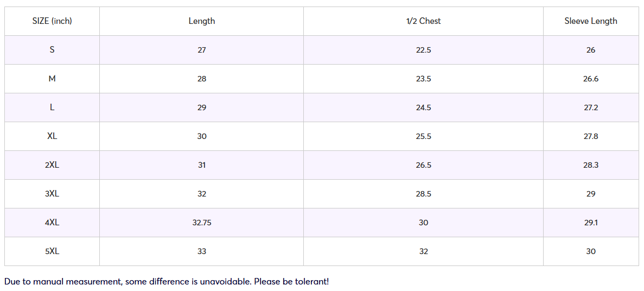Click the manual measurement disclaimer text
This screenshot has height=291, width=644.
pos(167,282)
